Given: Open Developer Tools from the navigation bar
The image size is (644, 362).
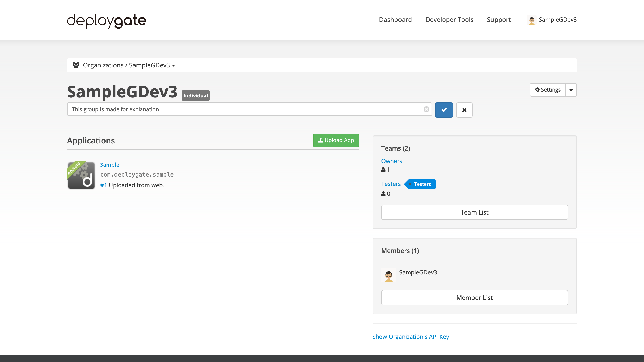Looking at the screenshot, I should pos(449,19).
